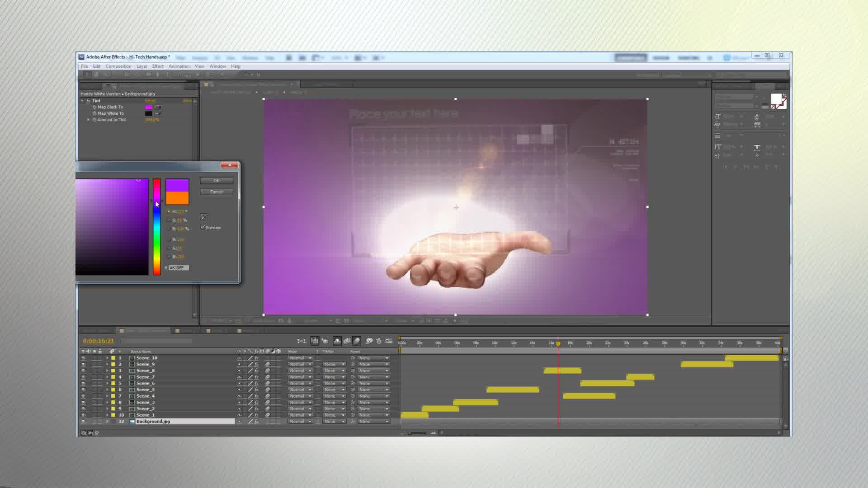Select the S saturation radio button
Screen dimensions: 868x488
tap(169, 220)
